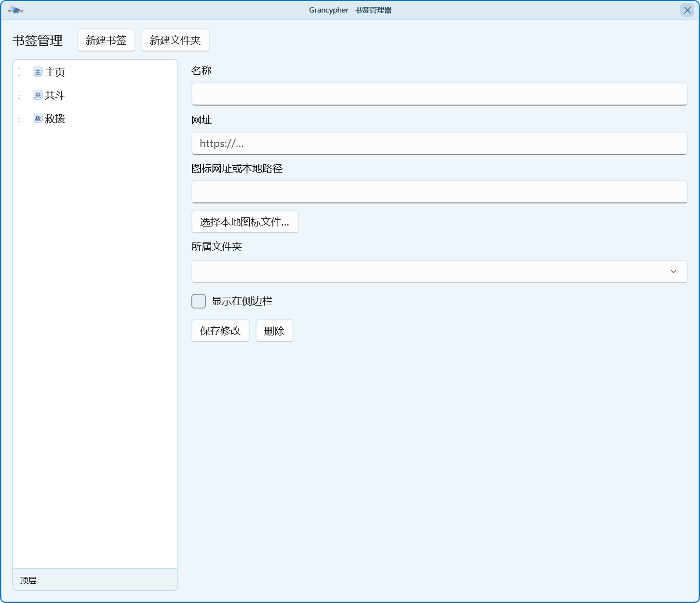Close the 书签管理器 window
700x603 pixels.
click(x=687, y=10)
